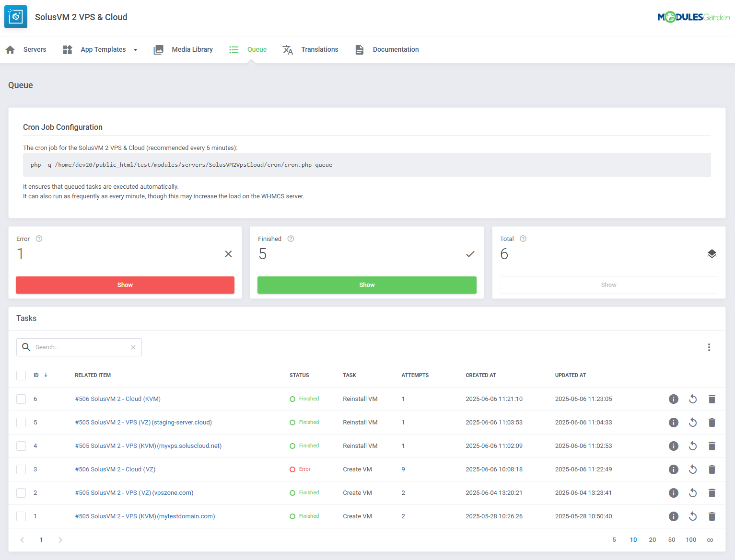This screenshot has height=560, width=735.
Task: Toggle the select-all tasks checkbox
Action: [21, 376]
